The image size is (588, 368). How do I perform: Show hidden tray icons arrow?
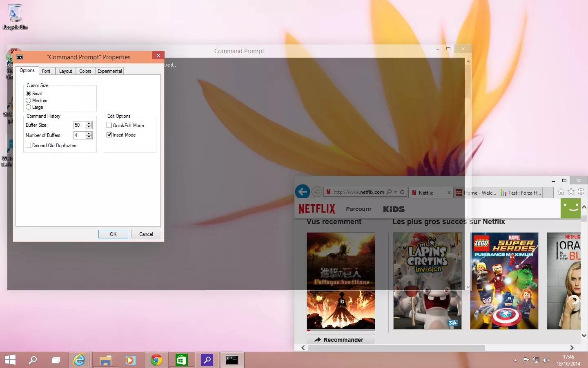point(515,360)
